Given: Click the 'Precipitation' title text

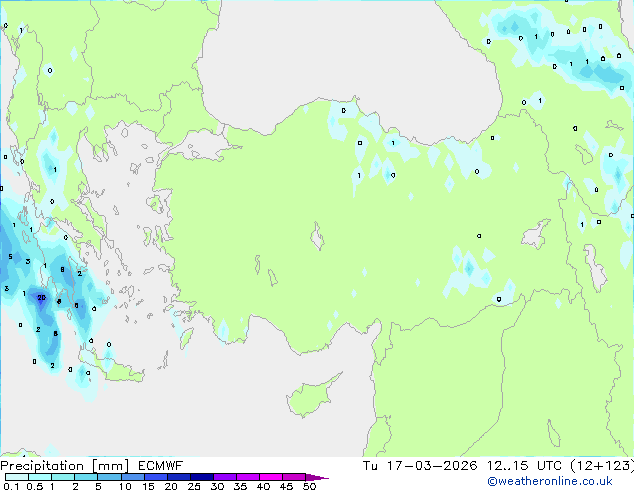Looking at the screenshot, I should [42, 466].
